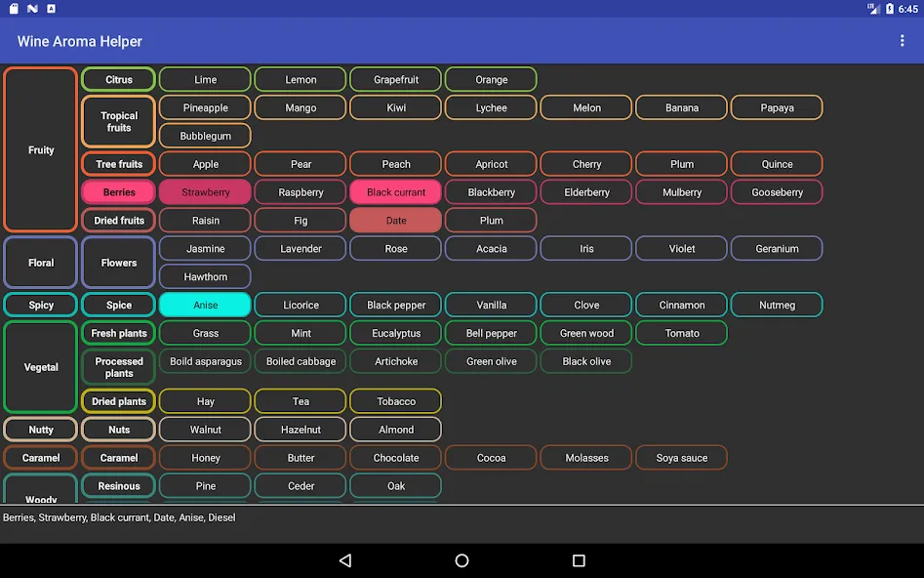Select the Citrus subcategory
The image size is (924, 578).
coord(118,80)
